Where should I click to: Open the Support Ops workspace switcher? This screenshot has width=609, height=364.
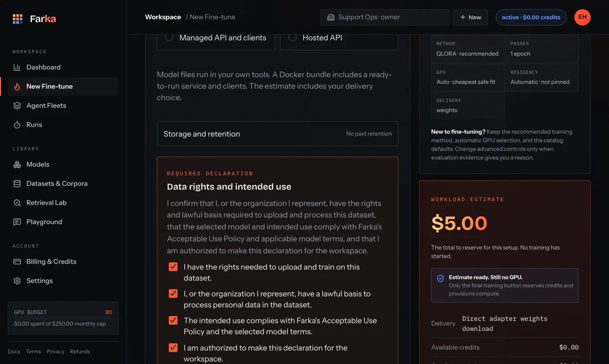click(385, 17)
